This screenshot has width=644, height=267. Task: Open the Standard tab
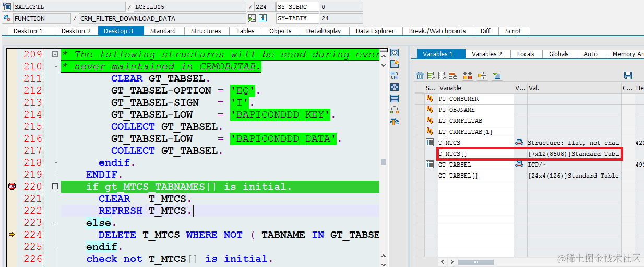[163, 31]
